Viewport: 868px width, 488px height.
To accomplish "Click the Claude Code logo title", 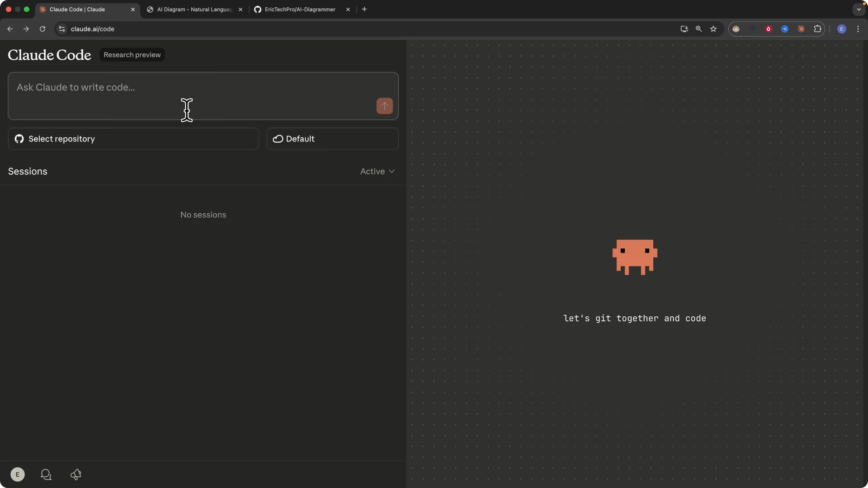I will click(50, 55).
